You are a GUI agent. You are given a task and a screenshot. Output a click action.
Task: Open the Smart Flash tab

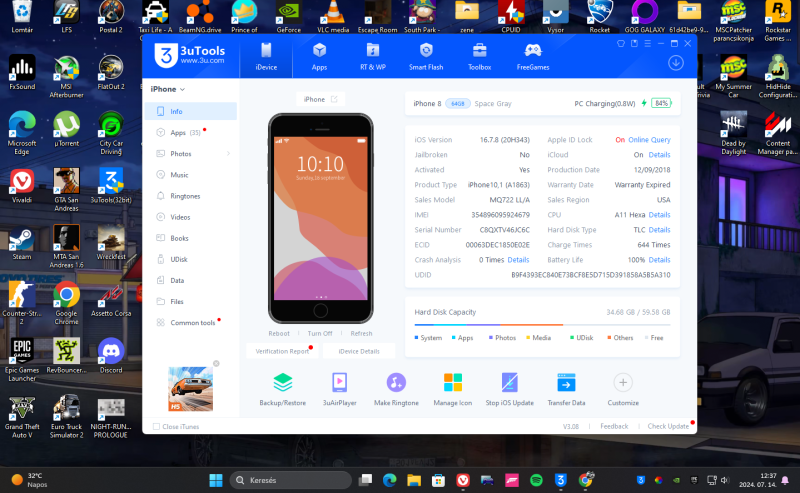[x=426, y=57]
